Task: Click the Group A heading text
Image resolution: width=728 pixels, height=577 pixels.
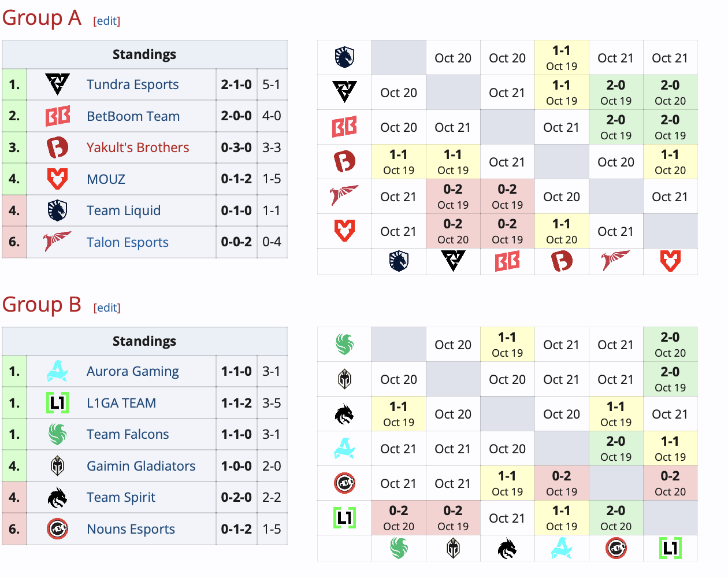Action: pyautogui.click(x=42, y=19)
